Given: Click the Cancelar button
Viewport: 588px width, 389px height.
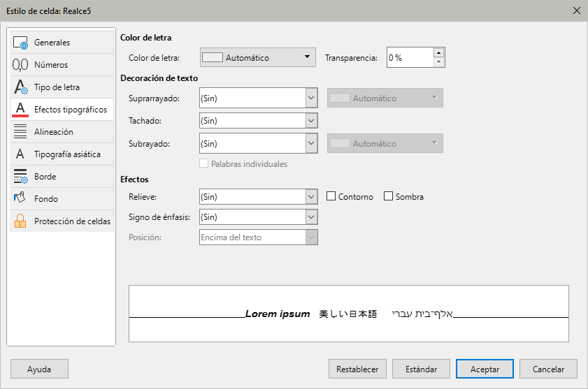Looking at the screenshot, I should click(548, 369).
